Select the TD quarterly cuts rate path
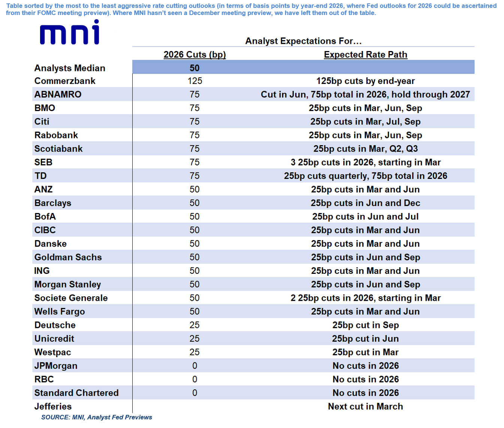This screenshot has width=504, height=428. pos(365,176)
